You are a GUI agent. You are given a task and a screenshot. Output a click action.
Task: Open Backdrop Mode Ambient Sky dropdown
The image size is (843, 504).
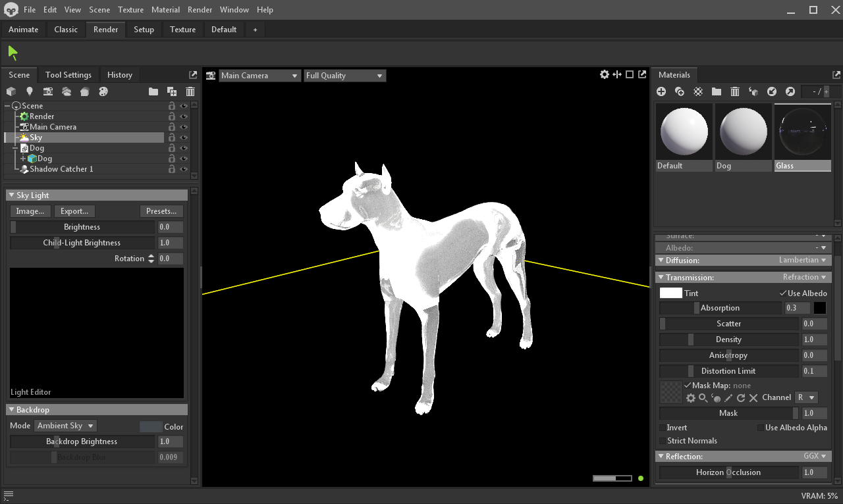(66, 426)
